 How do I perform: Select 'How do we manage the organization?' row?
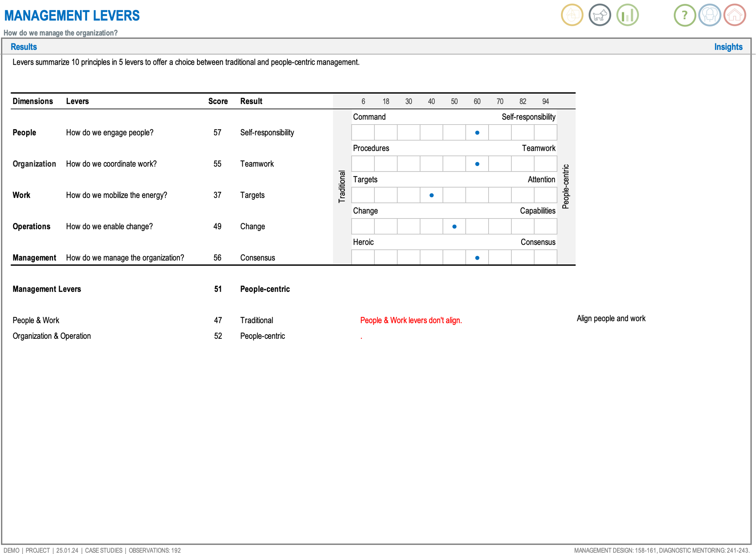click(x=125, y=258)
